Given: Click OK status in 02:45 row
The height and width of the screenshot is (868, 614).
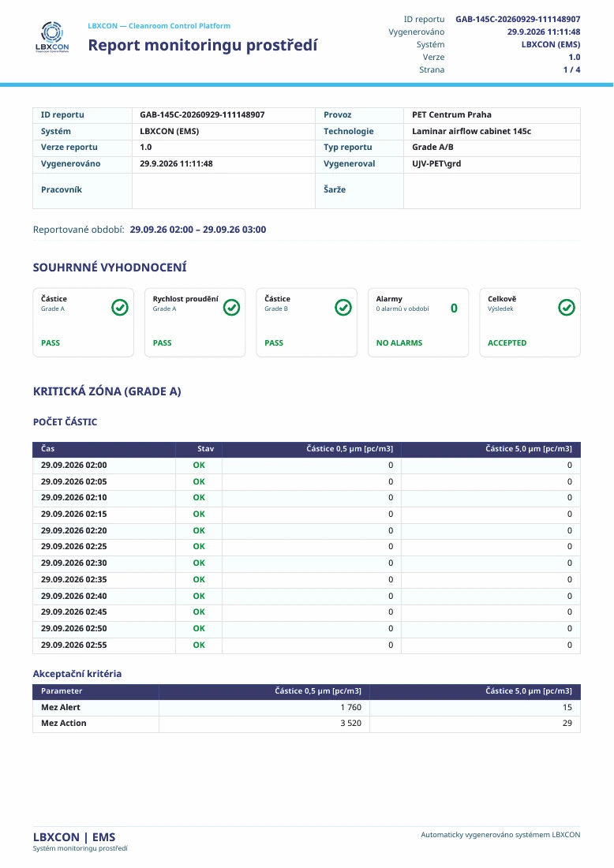Looking at the screenshot, I should (x=199, y=612).
